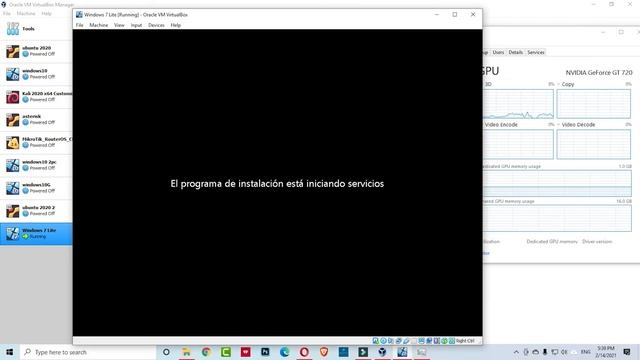Click the ENG language indicator

tap(585, 352)
